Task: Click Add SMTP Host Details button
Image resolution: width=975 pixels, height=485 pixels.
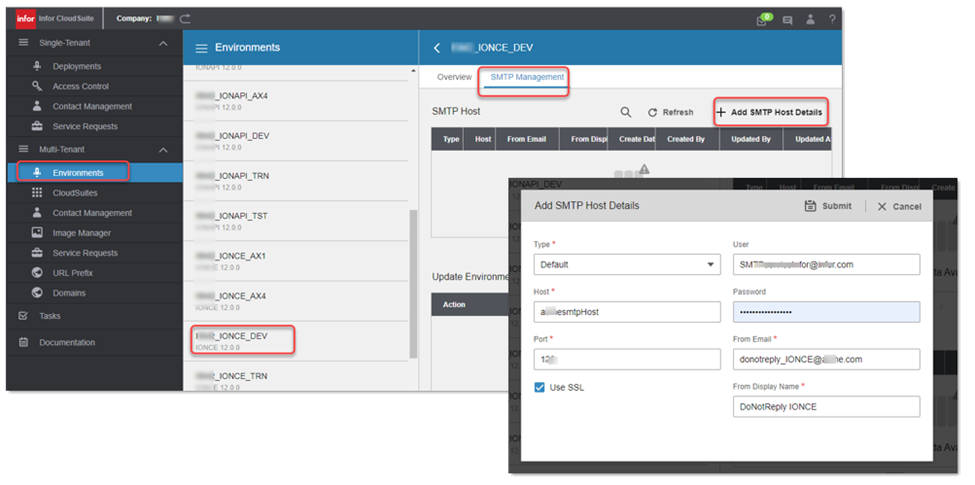Action: point(770,113)
